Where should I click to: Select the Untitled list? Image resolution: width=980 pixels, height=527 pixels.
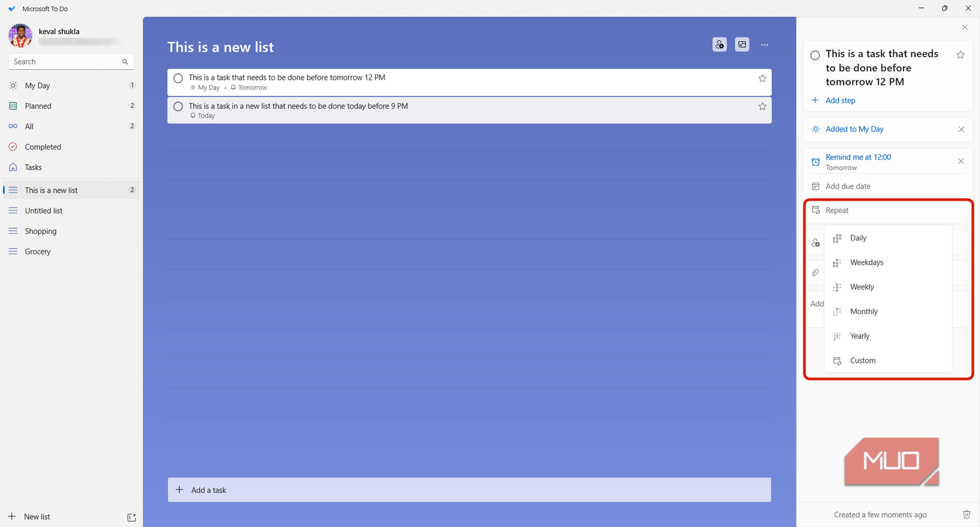point(71,211)
